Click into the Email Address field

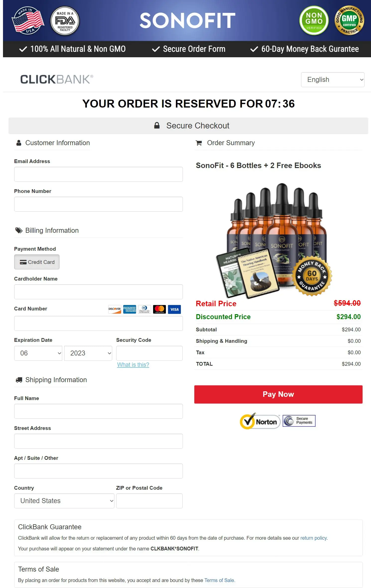(99, 174)
